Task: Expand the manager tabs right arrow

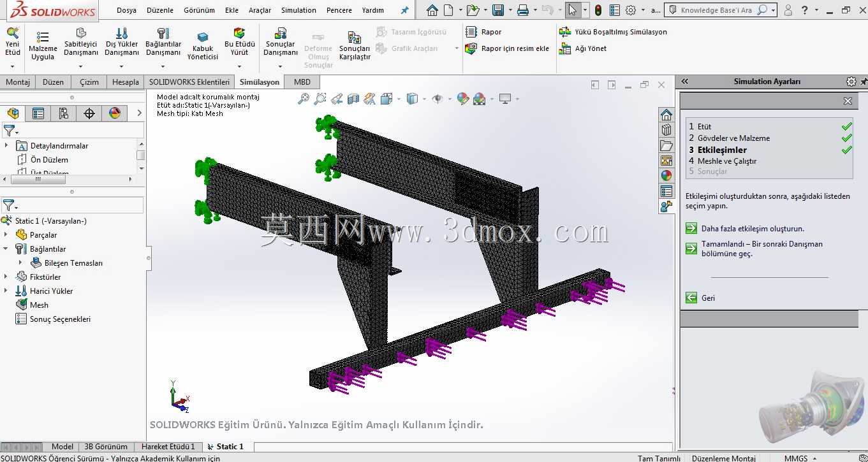Action: (139, 113)
